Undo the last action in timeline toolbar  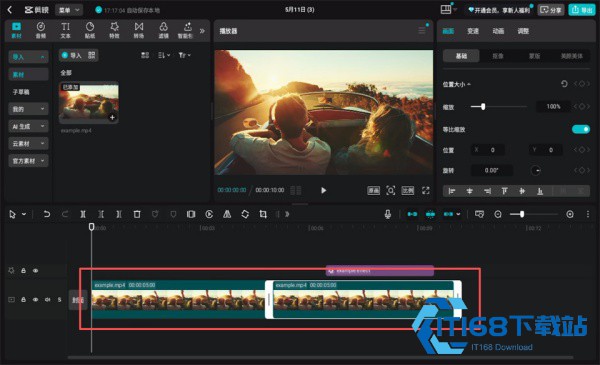47,214
